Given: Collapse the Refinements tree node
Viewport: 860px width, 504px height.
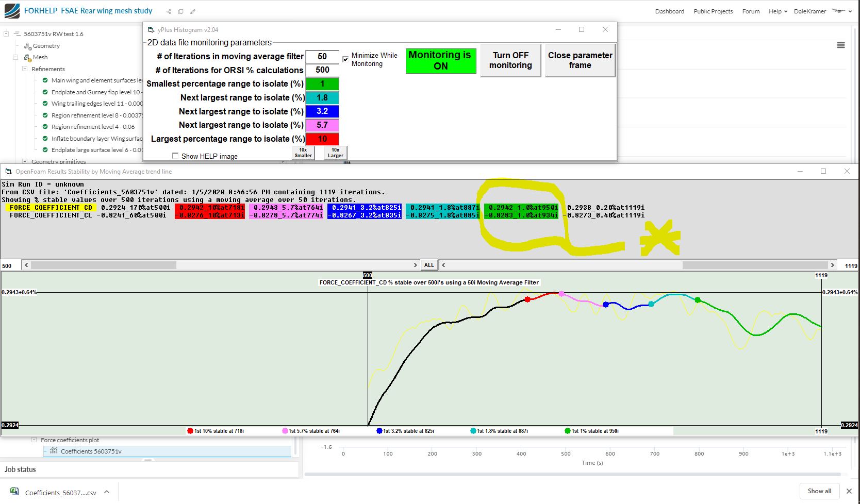Looking at the screenshot, I should pos(25,69).
